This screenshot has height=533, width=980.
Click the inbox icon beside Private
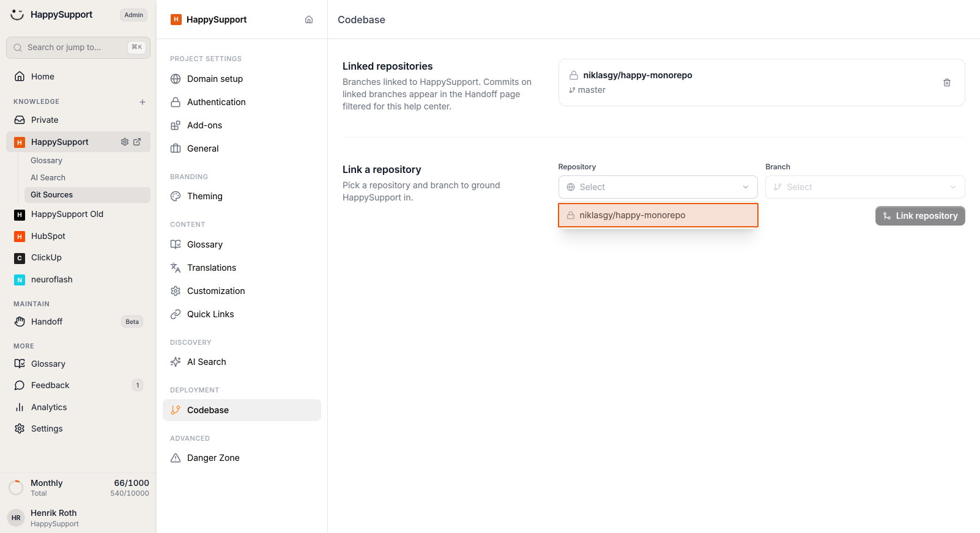click(x=20, y=120)
